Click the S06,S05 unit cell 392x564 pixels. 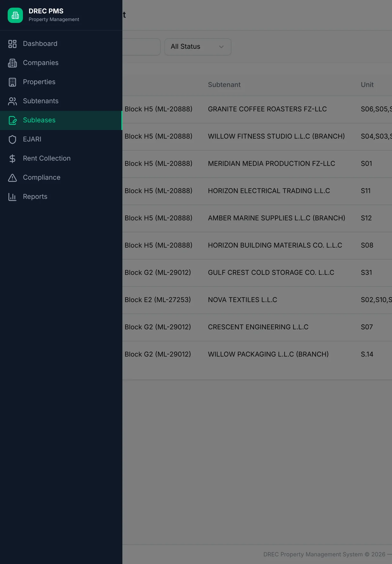coord(376,109)
